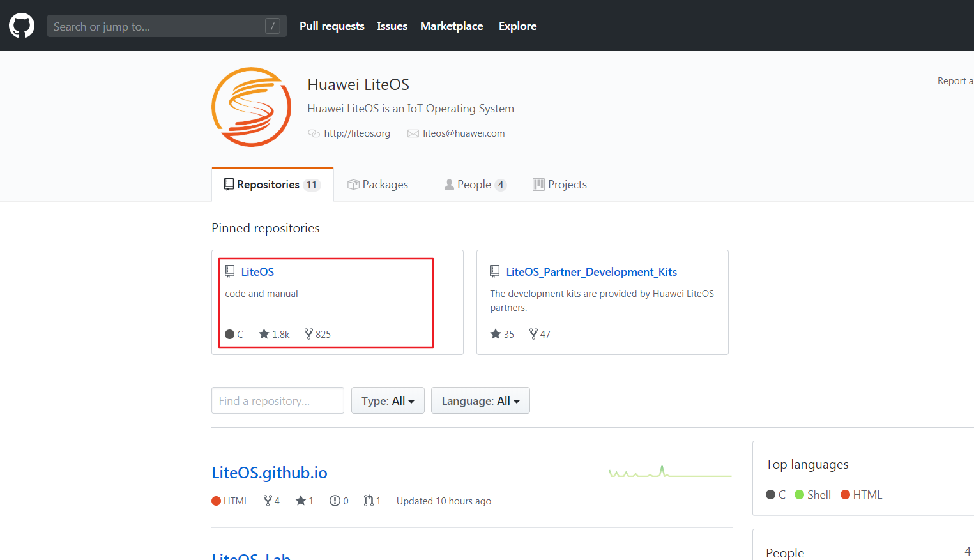Click repo icon of LiteOS_Partner_Development_Kits card
The width and height of the screenshot is (974, 560).
pos(495,271)
